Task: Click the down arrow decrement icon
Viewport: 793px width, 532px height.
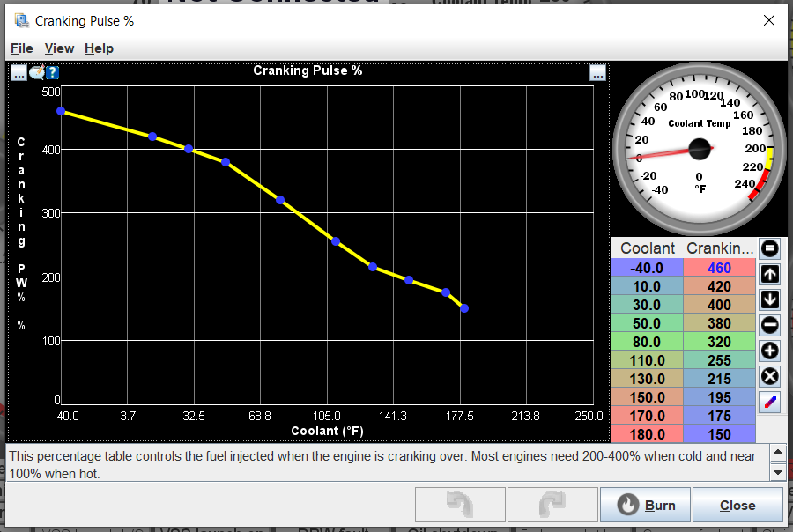Action: (770, 299)
